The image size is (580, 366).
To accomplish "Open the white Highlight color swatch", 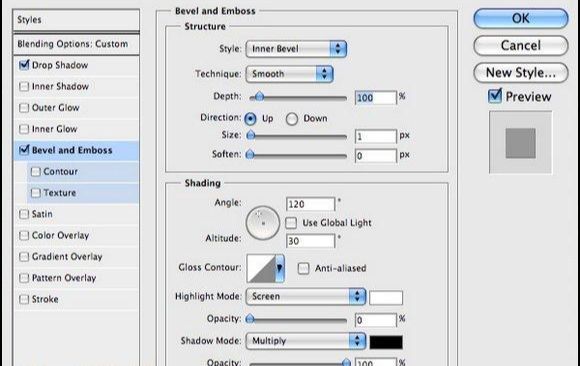I will click(386, 298).
